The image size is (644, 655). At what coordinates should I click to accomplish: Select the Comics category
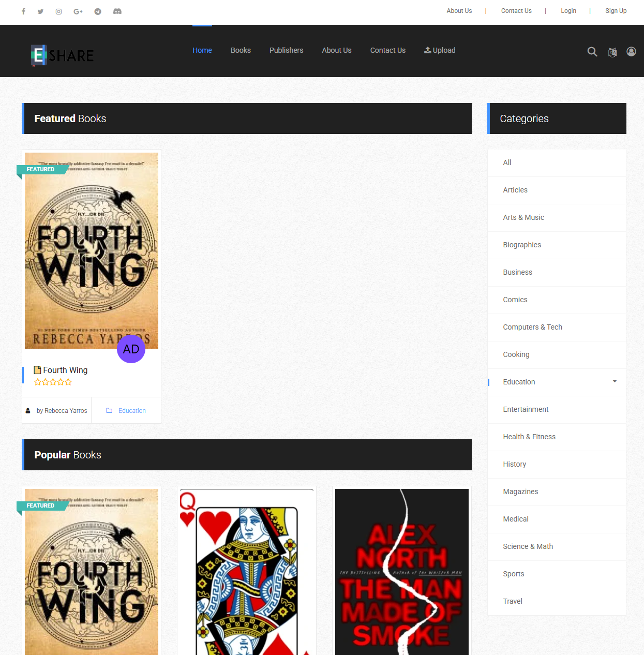(x=557, y=300)
